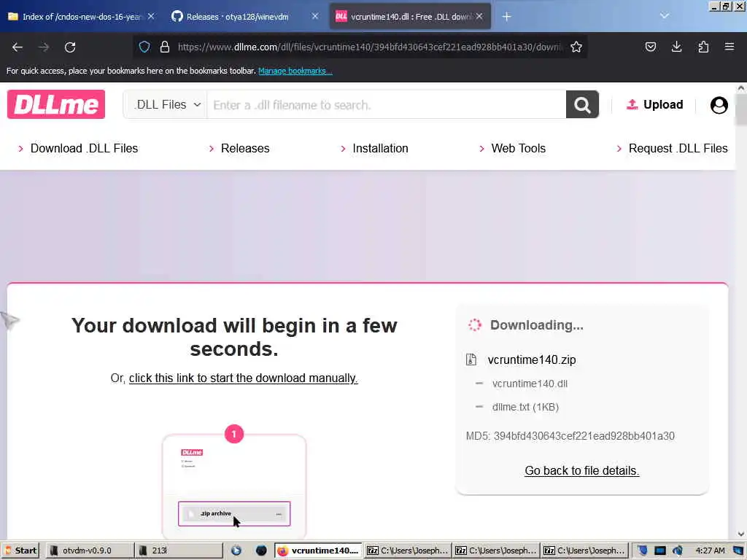Viewport: 747px width, 560px height.
Task: Click the Downloading... status heading
Action: click(536, 324)
